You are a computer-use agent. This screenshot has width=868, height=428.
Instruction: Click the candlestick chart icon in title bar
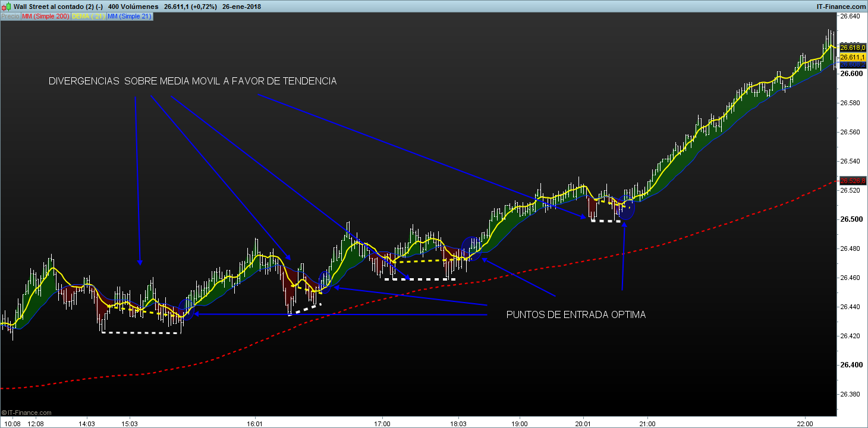pos(6,6)
